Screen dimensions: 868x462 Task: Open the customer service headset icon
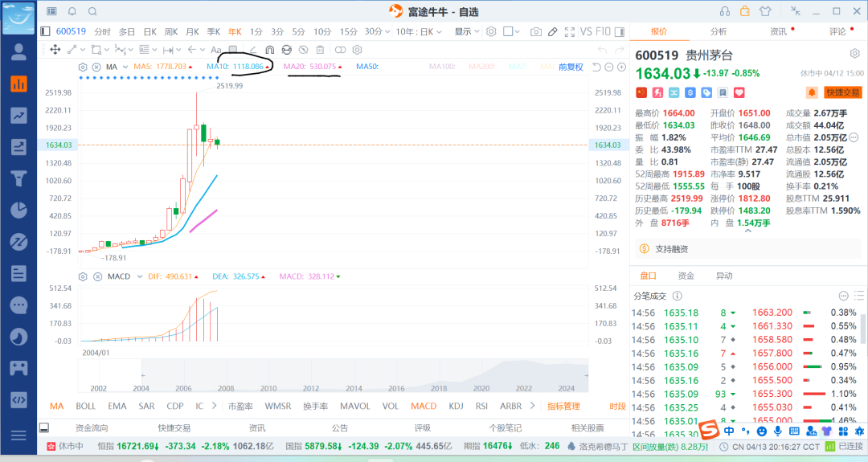(725, 11)
